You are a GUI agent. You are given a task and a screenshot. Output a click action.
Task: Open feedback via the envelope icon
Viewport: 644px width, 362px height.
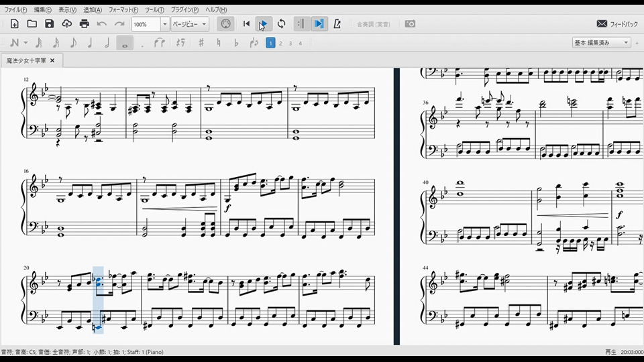tap(602, 24)
